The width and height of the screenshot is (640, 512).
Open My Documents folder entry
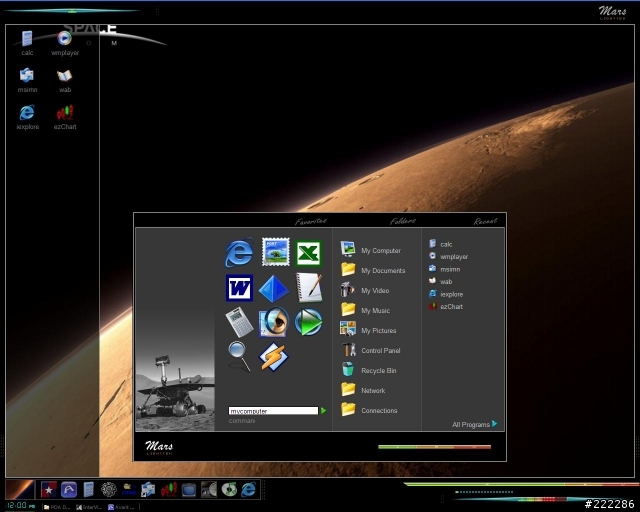pos(373,270)
